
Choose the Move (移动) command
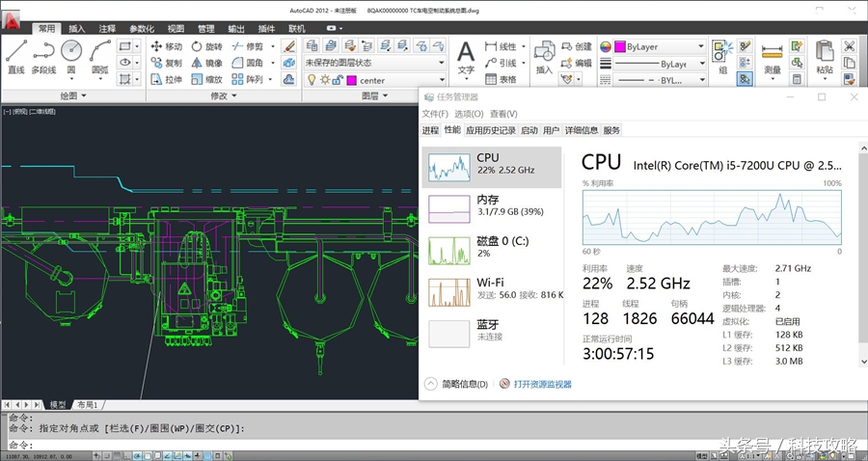tap(165, 46)
